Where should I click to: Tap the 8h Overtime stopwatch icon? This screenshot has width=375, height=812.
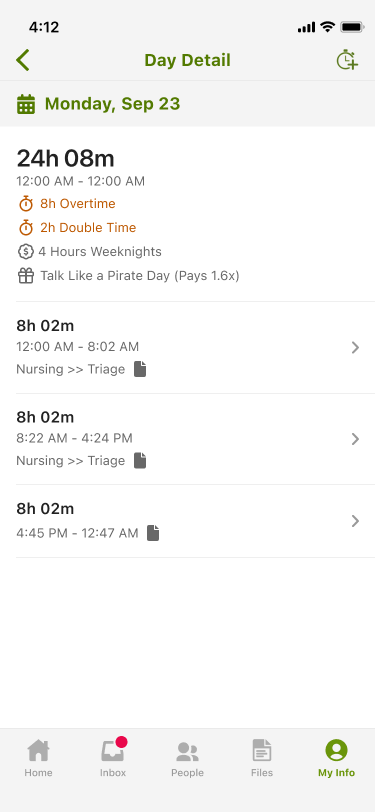pos(26,204)
